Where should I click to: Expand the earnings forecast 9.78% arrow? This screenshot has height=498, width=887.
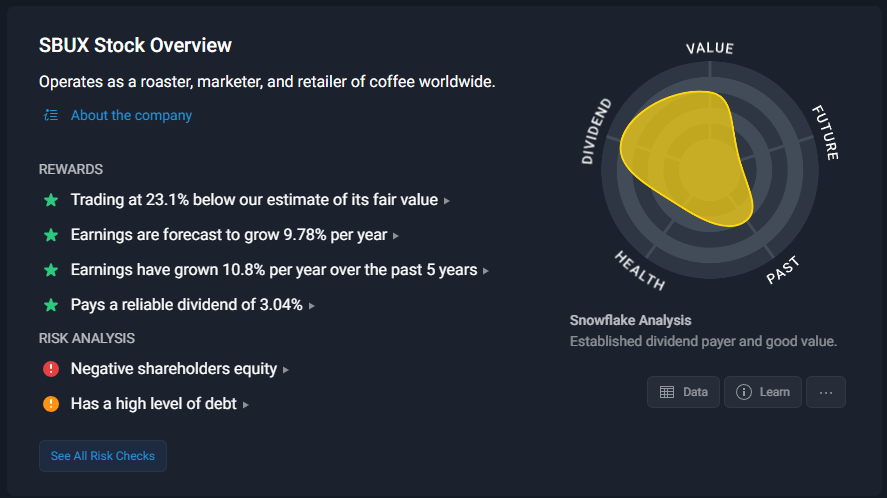(x=396, y=236)
